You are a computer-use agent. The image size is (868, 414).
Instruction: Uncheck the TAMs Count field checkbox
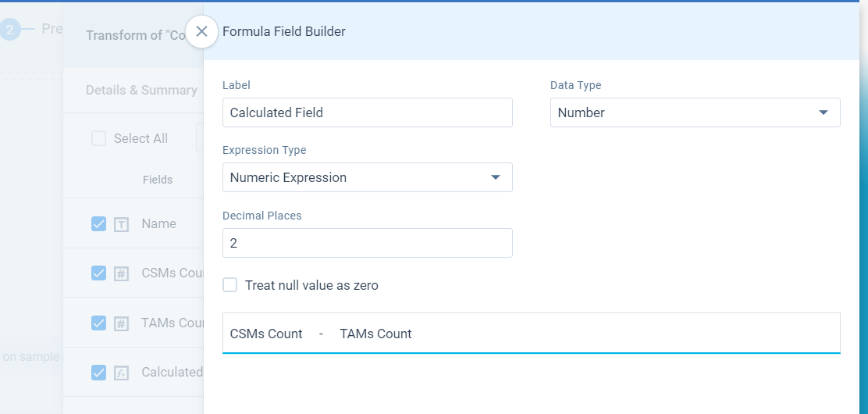[x=98, y=323]
